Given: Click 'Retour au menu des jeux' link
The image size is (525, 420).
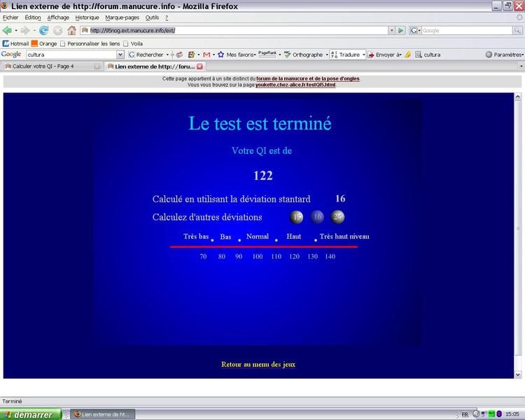Looking at the screenshot, I should point(258,365).
